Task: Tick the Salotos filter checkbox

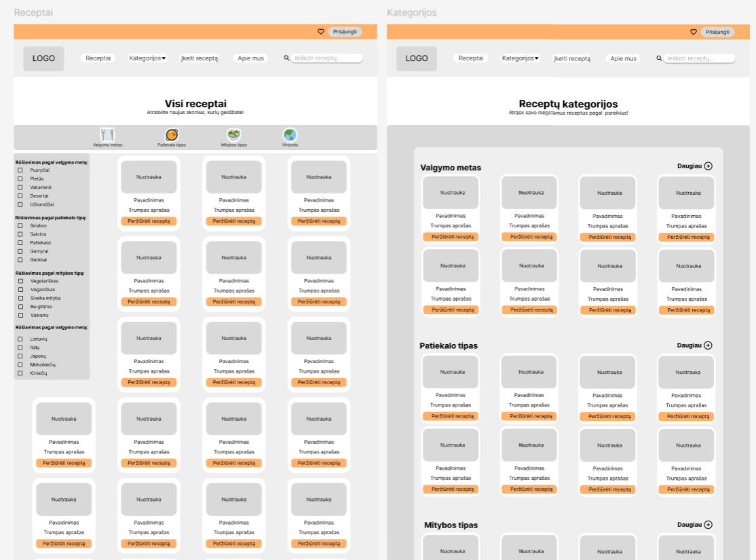Action: click(x=20, y=234)
